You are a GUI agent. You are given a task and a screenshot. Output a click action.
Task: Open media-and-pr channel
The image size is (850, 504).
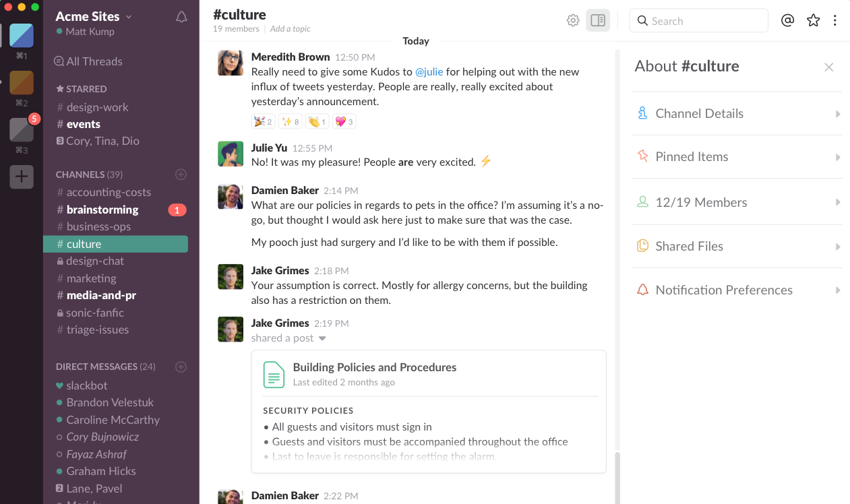[x=96, y=295]
